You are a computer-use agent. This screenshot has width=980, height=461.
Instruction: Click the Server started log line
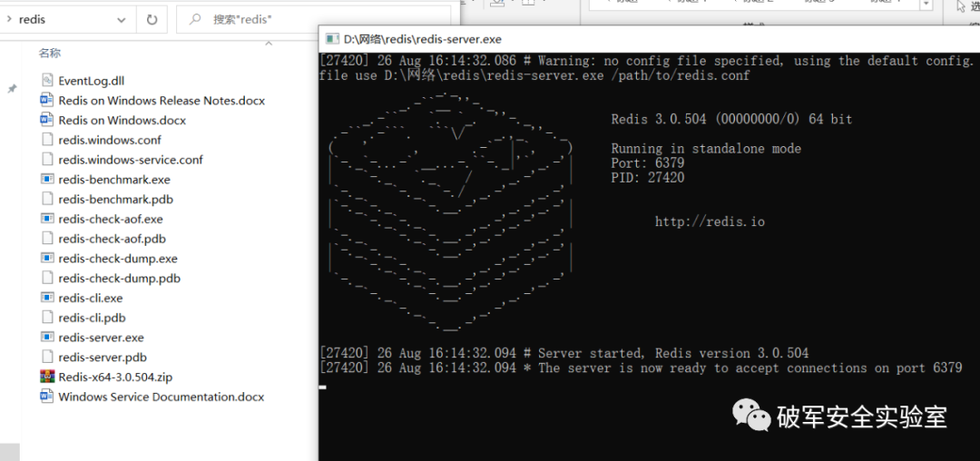(563, 353)
